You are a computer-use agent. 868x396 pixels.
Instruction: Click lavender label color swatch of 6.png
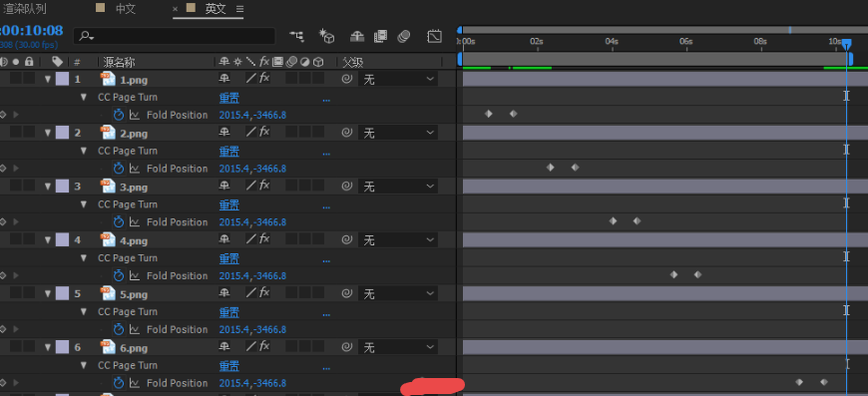point(63,347)
